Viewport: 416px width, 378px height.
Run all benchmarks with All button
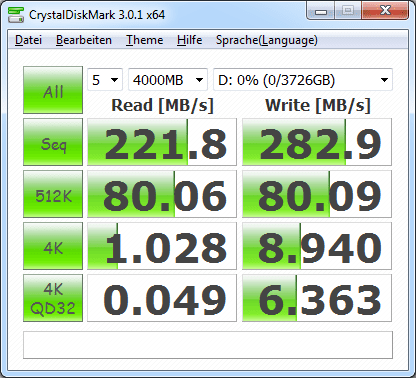click(53, 90)
